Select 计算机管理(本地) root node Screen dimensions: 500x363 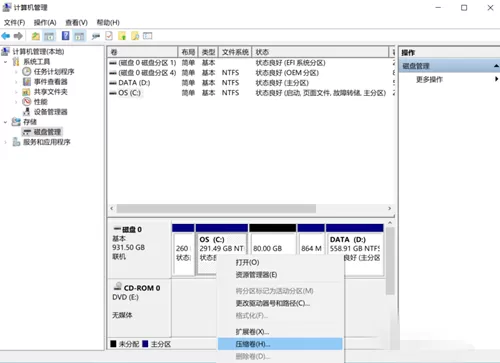pyautogui.click(x=38, y=52)
